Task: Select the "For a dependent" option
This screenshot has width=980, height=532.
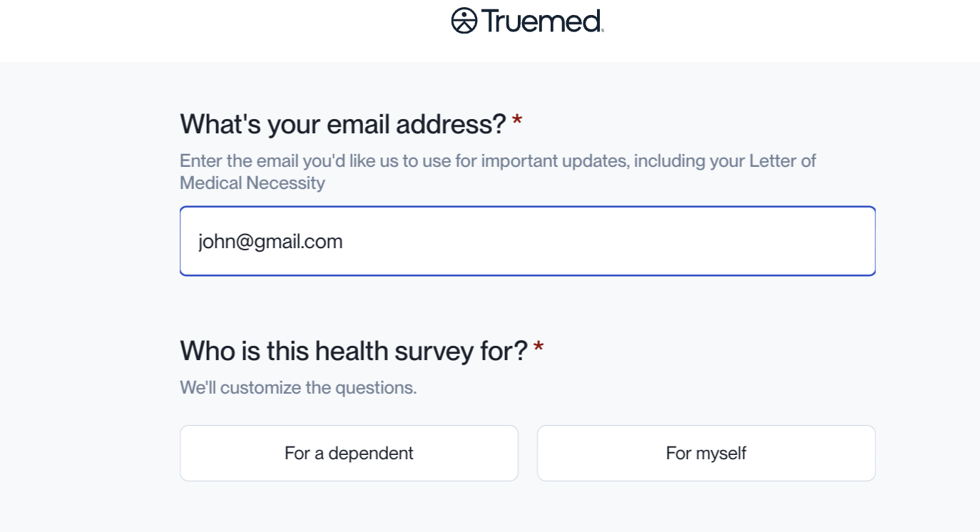Action: (349, 454)
